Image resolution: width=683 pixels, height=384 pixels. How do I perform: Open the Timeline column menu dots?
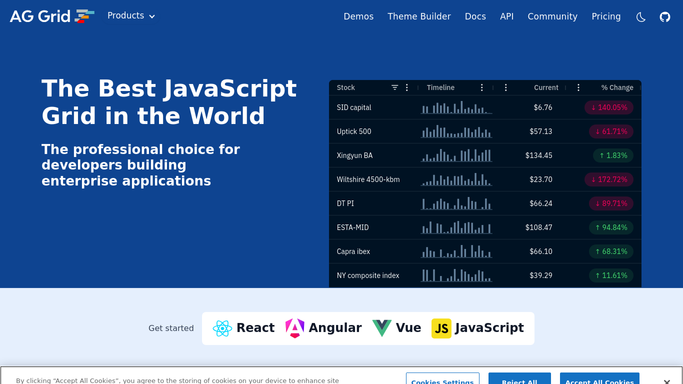482,88
